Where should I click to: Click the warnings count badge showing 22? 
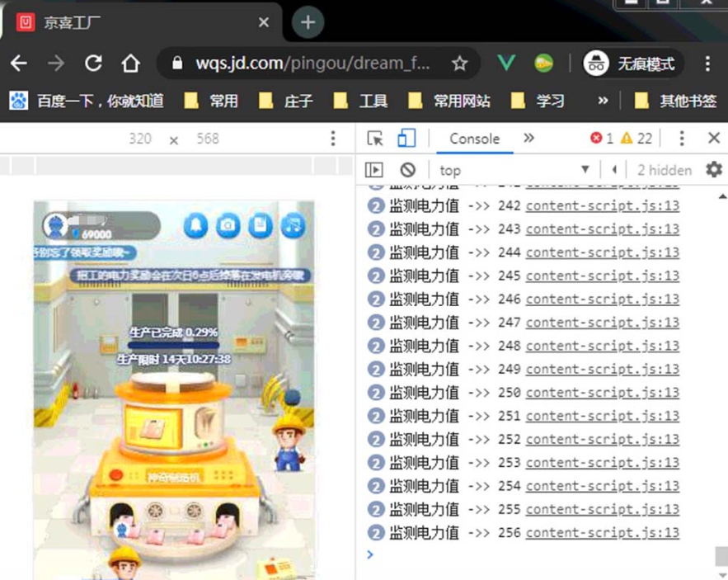pos(633,138)
